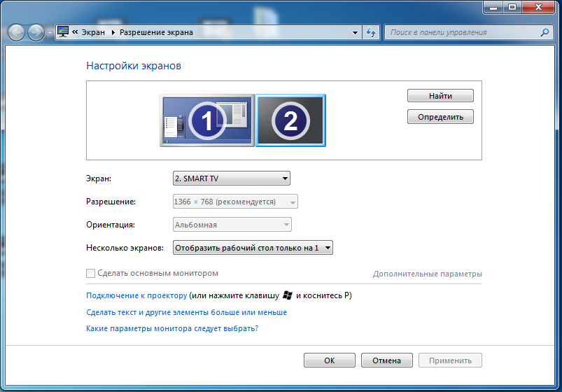Viewport: 562px width, 392px height.
Task: Select monitor 2 thumbnail
Action: point(290,120)
